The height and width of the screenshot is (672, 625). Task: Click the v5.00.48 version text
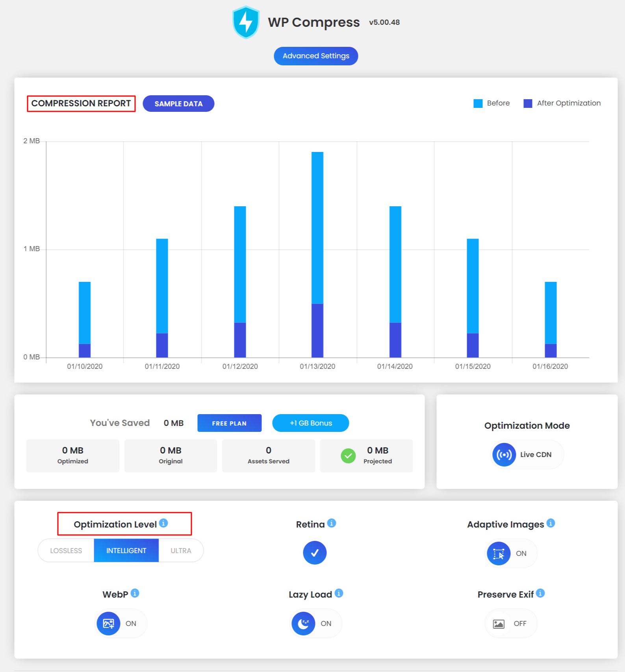point(384,22)
